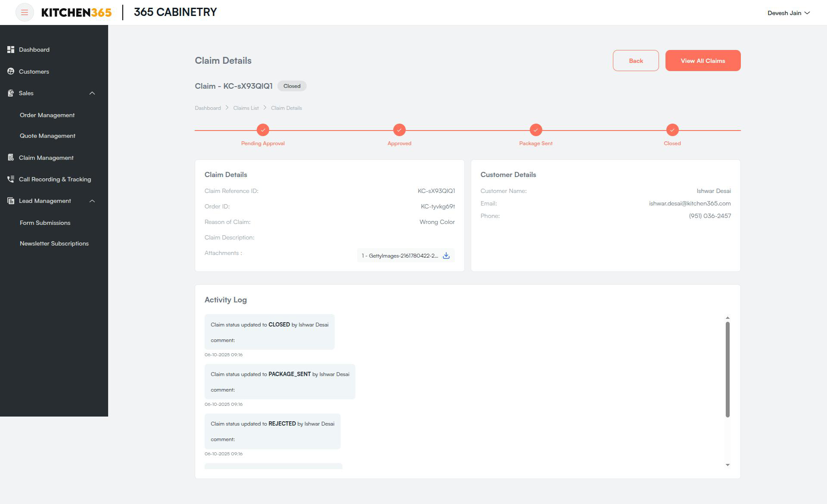Click the activity log scroll-down arrow
This screenshot has width=827, height=504.
(728, 465)
